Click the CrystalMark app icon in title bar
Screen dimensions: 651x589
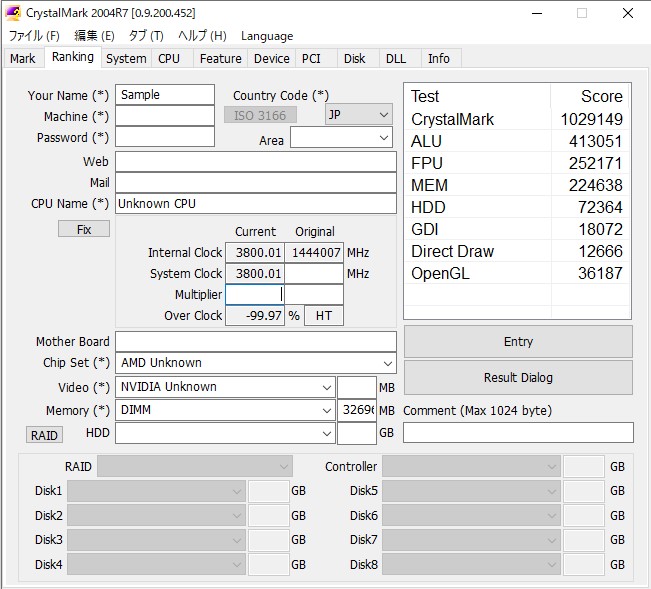13,13
